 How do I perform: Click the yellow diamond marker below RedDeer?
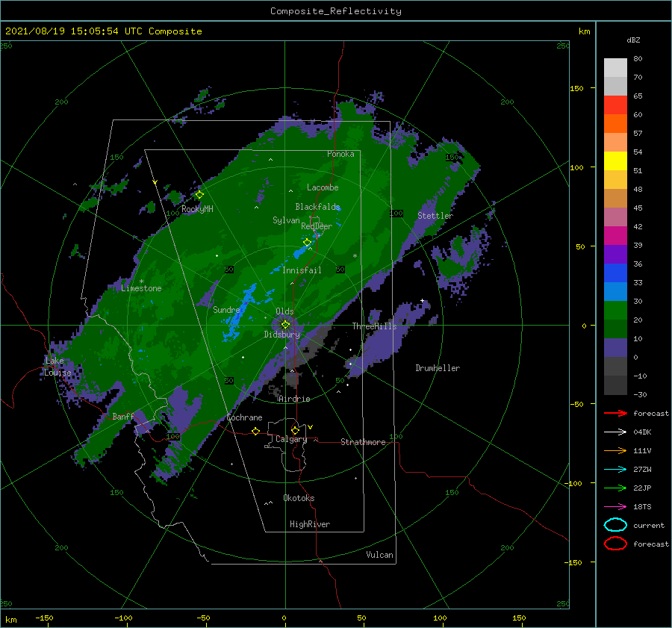308,243
